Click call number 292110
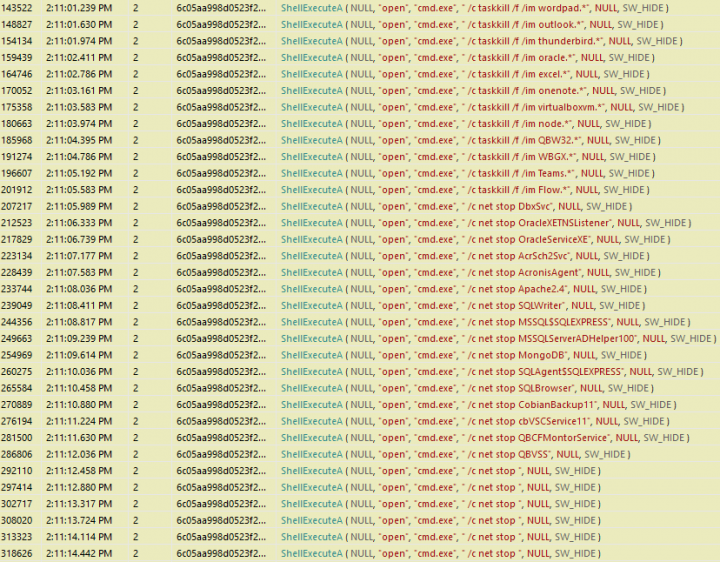The height and width of the screenshot is (562, 720). point(17,471)
